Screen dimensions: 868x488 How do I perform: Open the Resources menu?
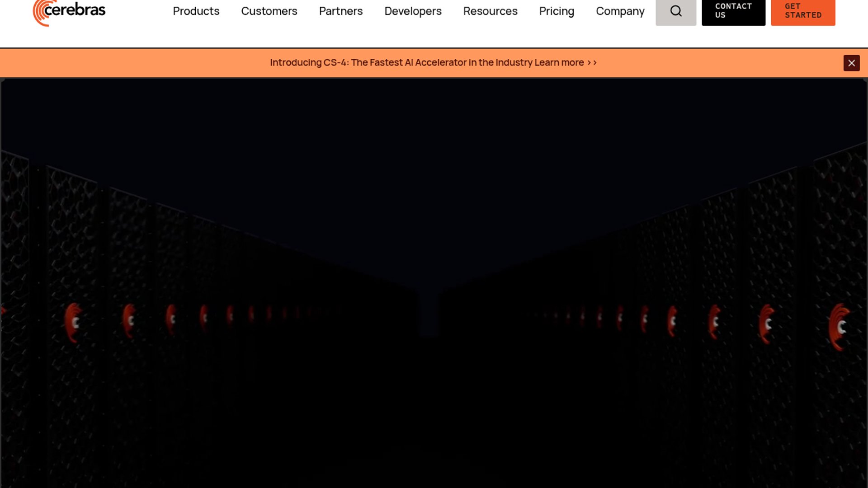490,11
